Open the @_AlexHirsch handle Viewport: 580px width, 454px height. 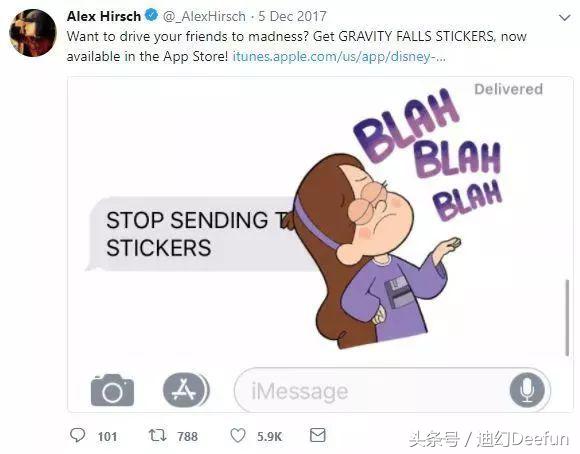[x=204, y=16]
